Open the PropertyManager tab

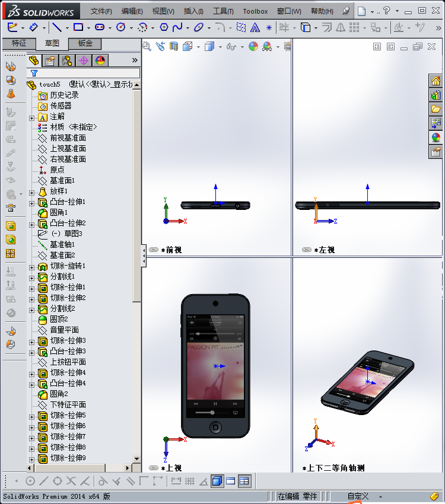point(50,60)
